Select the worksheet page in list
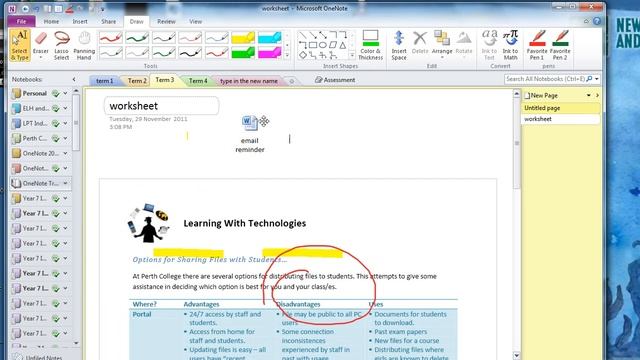The image size is (640, 360). coord(561,119)
